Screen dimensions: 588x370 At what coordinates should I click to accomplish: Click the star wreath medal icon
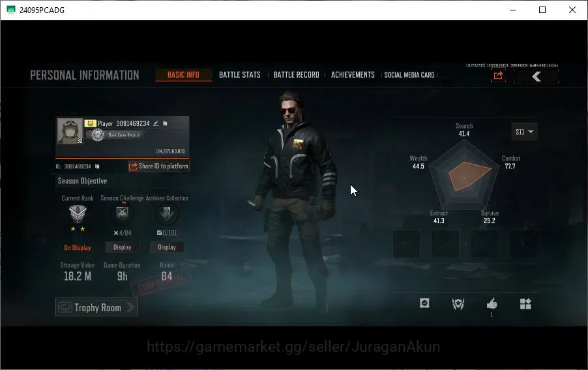tap(458, 303)
